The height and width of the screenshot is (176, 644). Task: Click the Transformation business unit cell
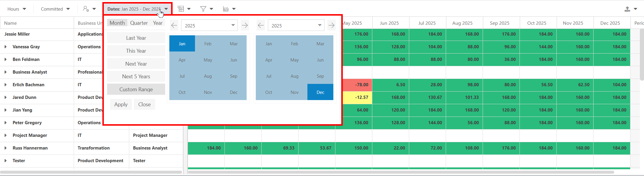tap(101, 148)
